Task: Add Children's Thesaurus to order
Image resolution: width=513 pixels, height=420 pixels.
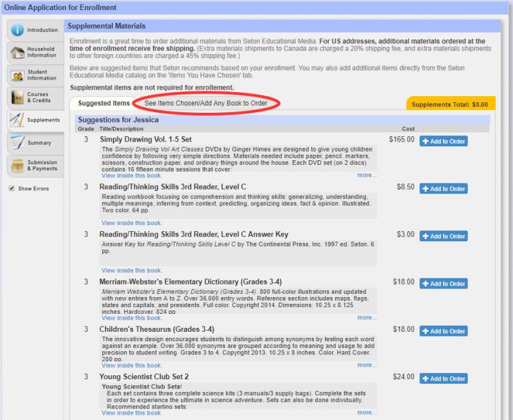Action: (444, 331)
